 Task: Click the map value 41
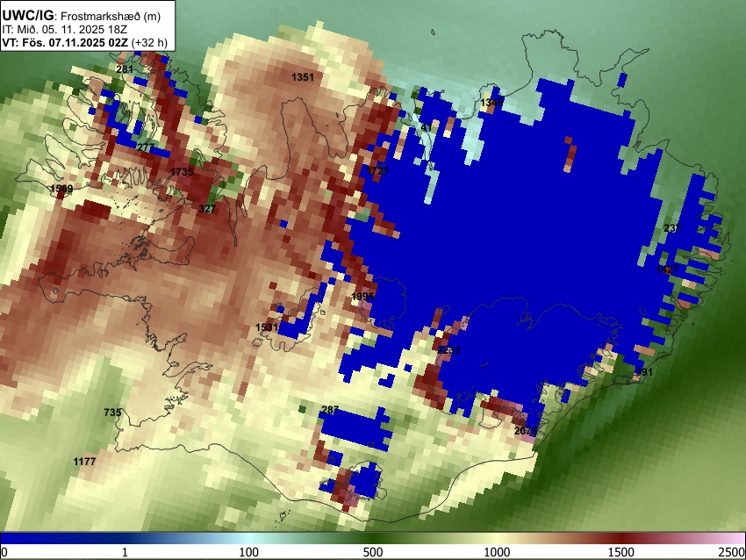pyautogui.click(x=427, y=127)
